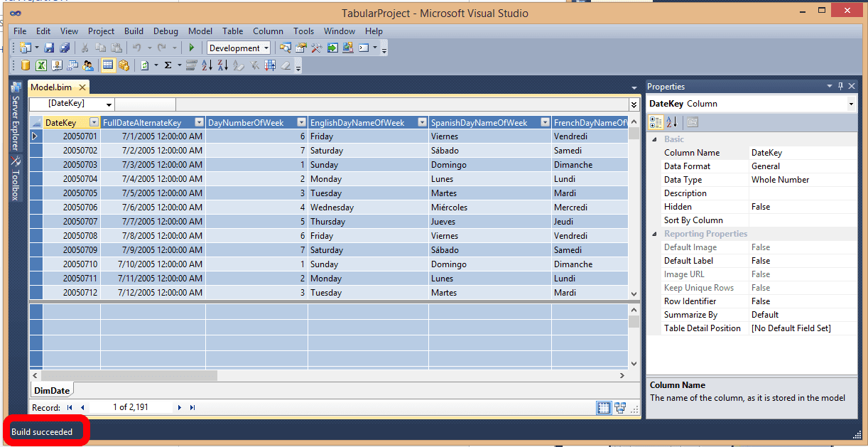Go to the next record
Image resolution: width=868 pixels, height=447 pixels.
pyautogui.click(x=180, y=408)
